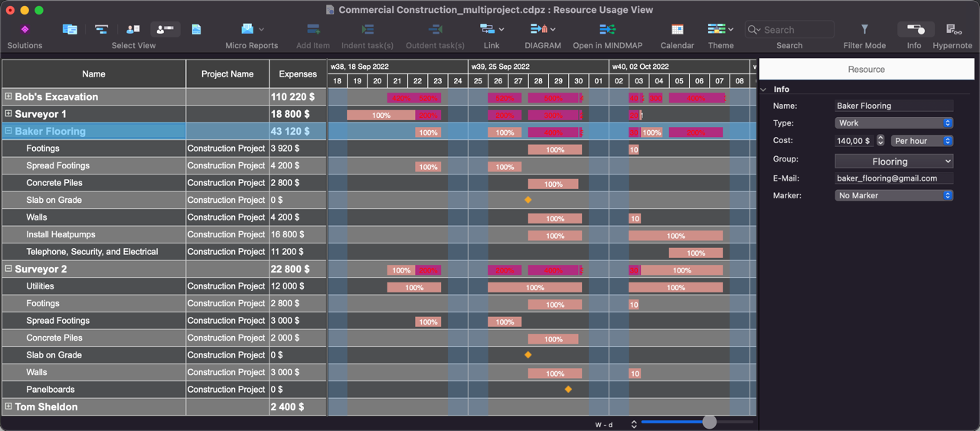The width and height of the screenshot is (980, 431).
Task: Click the Open in MINDMAP icon
Action: click(x=607, y=29)
